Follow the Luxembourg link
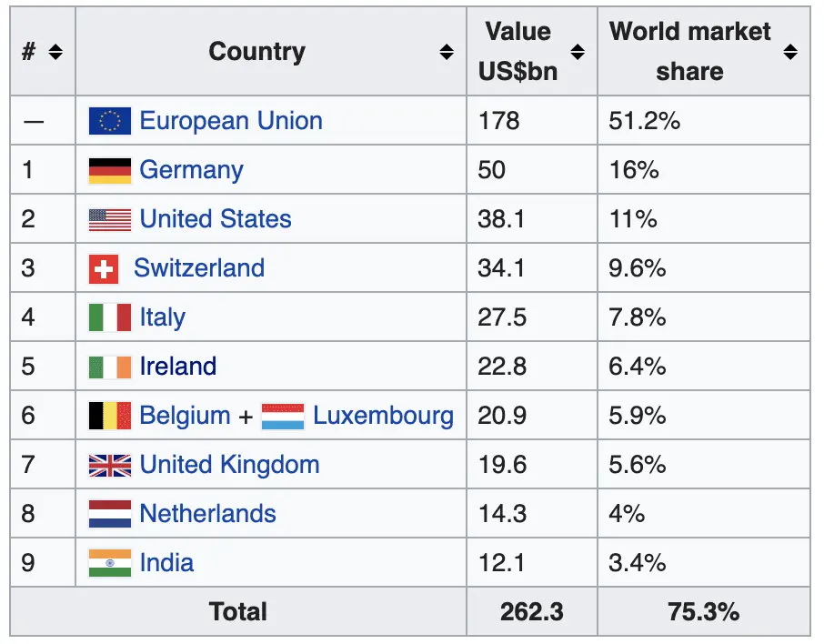The height and width of the screenshot is (644, 824). 383,416
